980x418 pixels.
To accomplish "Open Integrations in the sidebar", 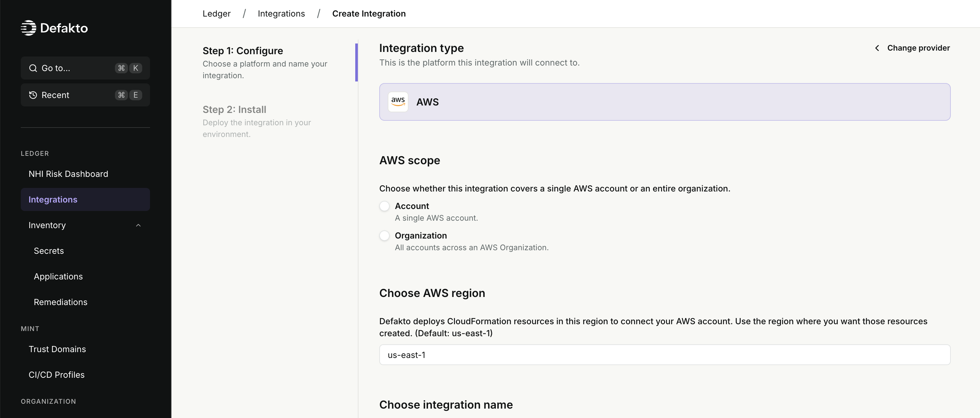I will [x=85, y=200].
